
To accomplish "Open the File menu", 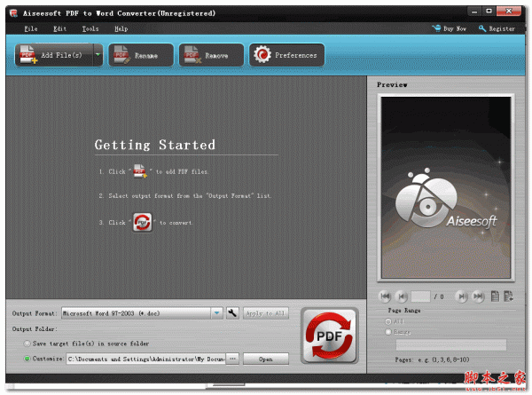I will [x=31, y=29].
